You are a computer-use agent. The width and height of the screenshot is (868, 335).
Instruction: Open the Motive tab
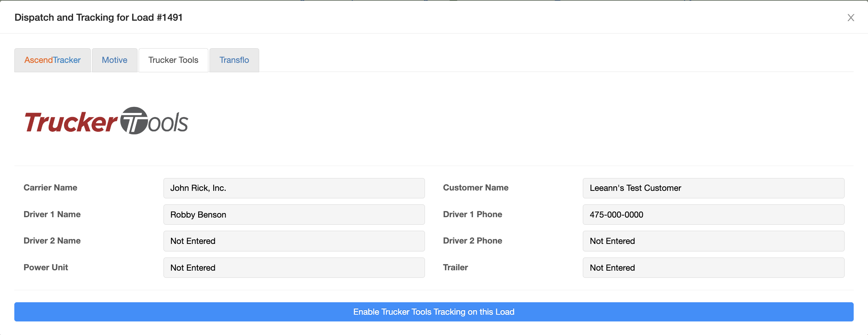(x=115, y=60)
